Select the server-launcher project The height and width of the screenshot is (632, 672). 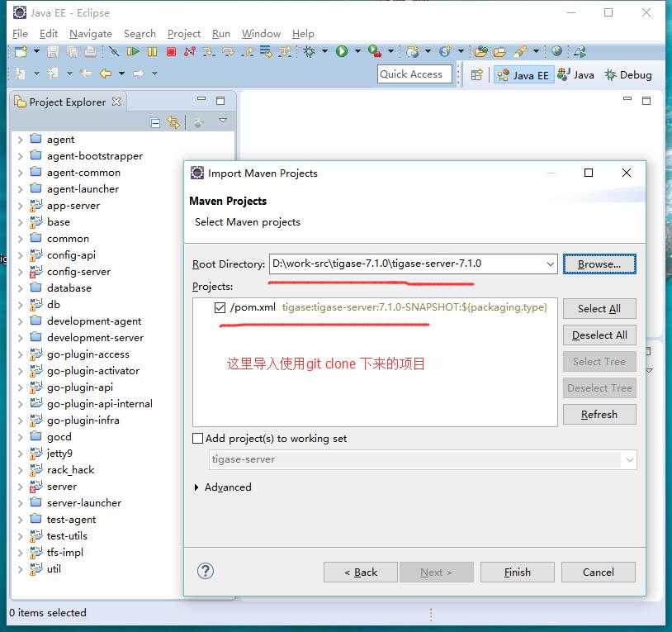[x=84, y=503]
